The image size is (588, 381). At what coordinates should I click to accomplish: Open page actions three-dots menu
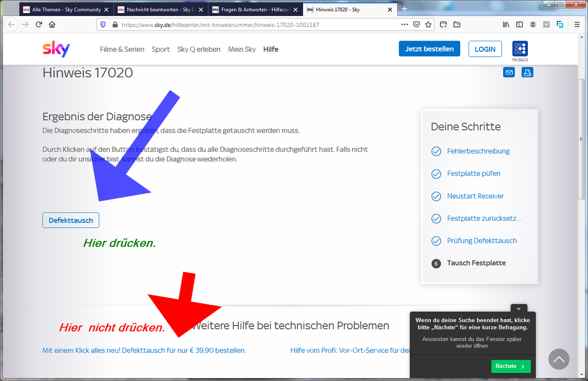404,25
